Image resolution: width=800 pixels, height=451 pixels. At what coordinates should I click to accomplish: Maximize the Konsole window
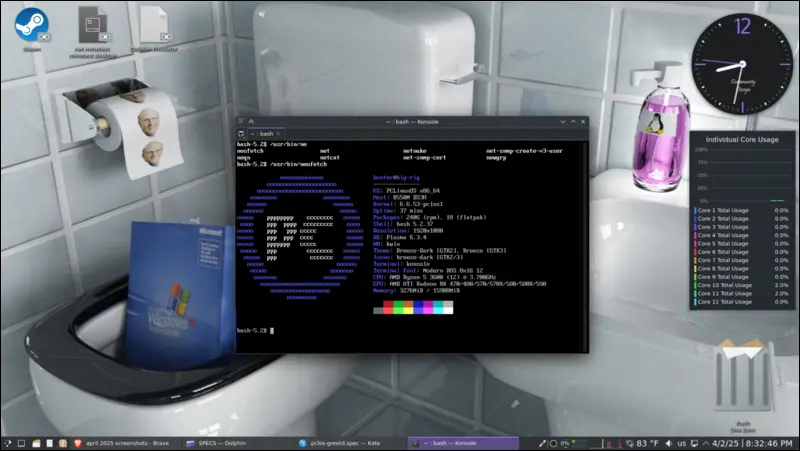click(573, 121)
